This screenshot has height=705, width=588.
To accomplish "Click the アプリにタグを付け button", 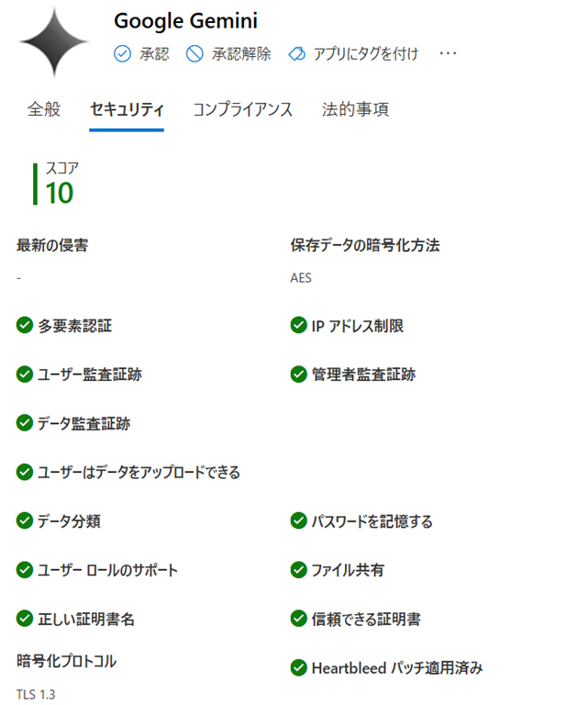I will coord(365,54).
